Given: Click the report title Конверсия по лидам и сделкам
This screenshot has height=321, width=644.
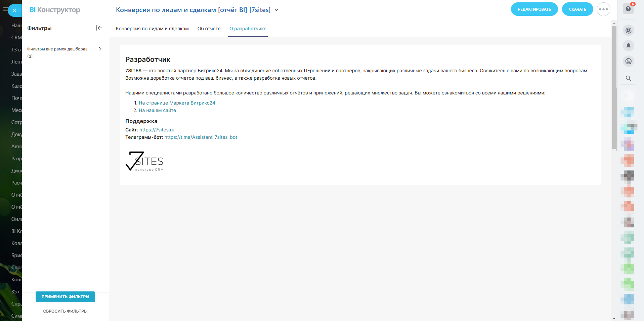Looking at the screenshot, I should tap(193, 10).
